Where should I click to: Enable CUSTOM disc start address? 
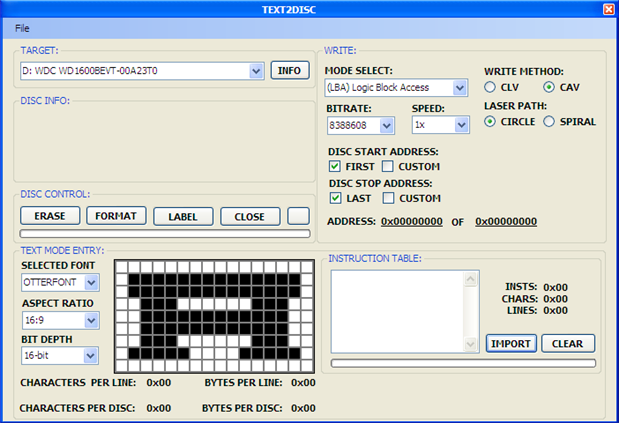[388, 167]
